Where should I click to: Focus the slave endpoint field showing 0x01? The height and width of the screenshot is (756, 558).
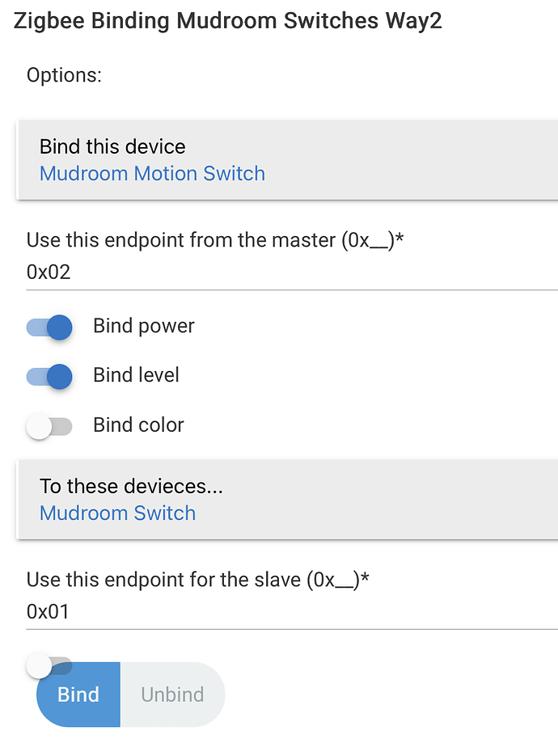[291, 612]
